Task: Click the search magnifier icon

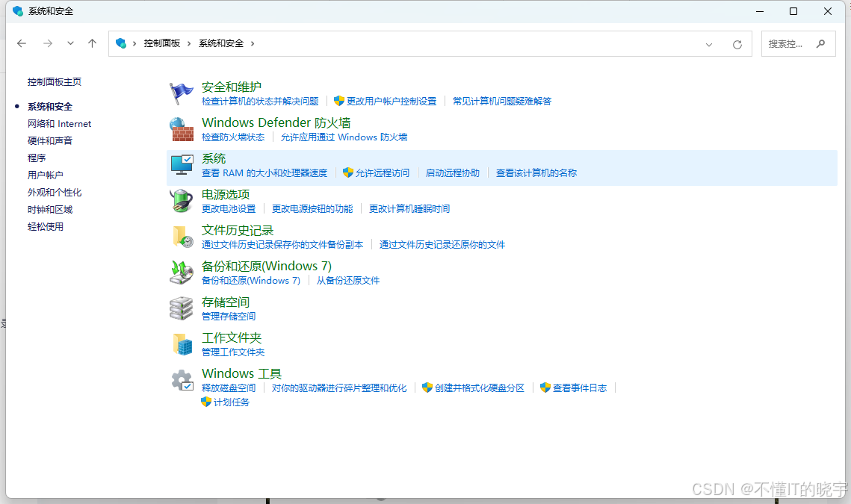Action: [820, 43]
